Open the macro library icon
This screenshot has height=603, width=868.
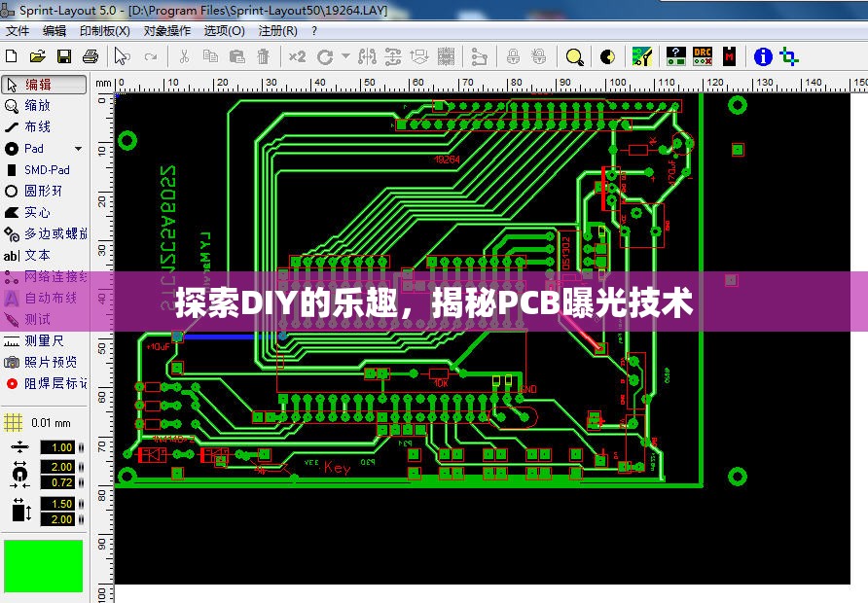pos(729,56)
